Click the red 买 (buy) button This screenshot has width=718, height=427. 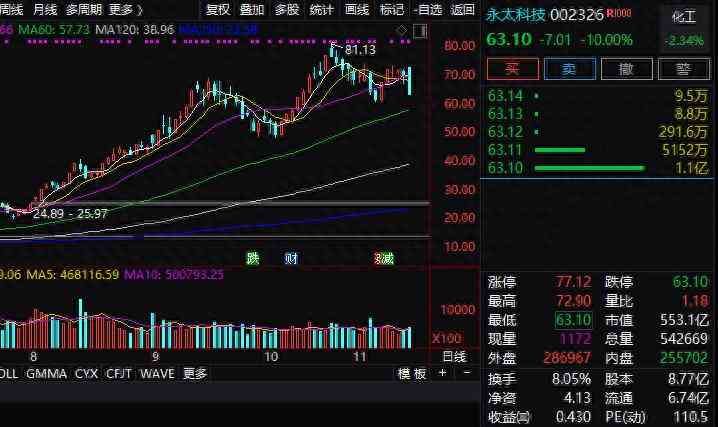pos(513,69)
